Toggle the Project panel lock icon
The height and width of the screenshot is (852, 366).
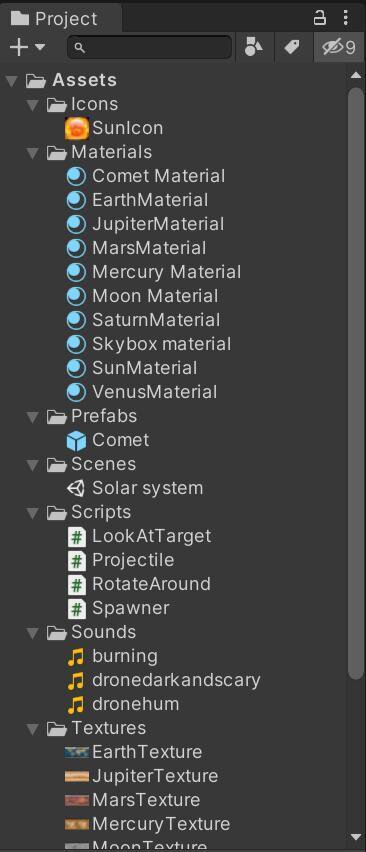tap(320, 18)
